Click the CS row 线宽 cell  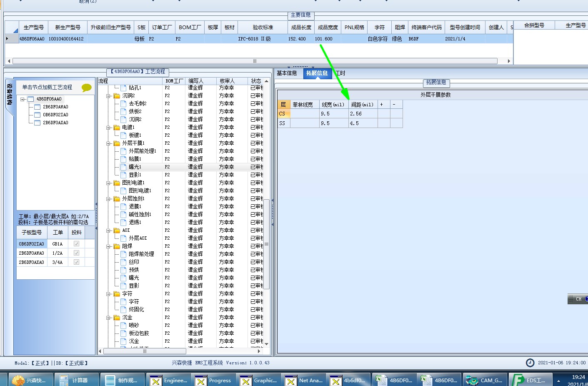334,113
